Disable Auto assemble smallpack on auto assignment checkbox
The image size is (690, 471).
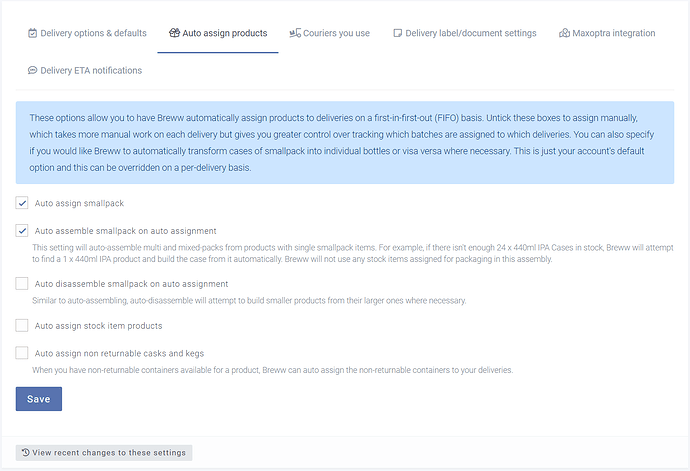(22, 230)
